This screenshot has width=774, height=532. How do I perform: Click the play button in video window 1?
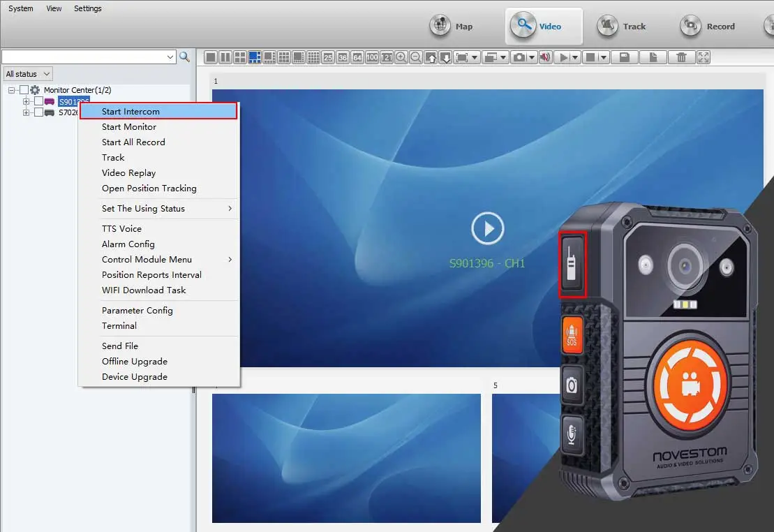point(488,229)
